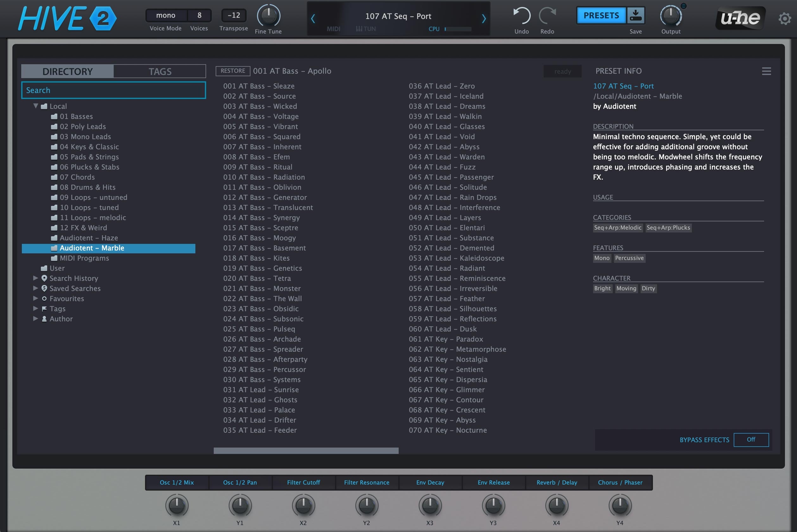797x532 pixels.
Task: Switch to the DIRECTORY tab
Action: 67,71
